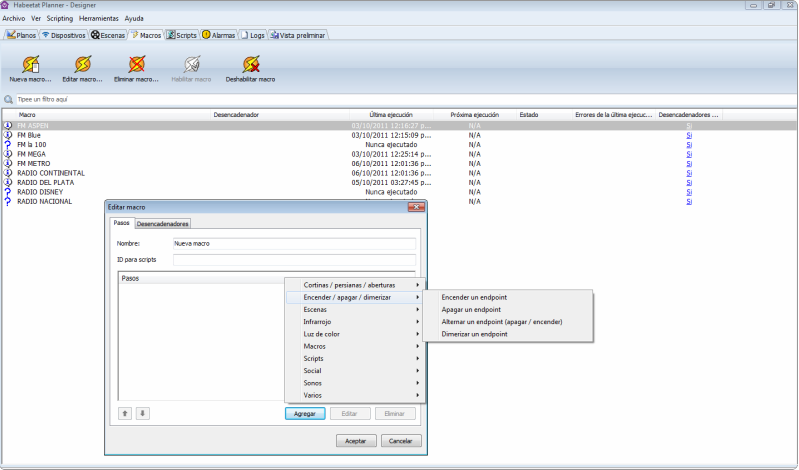Sort by Última ejecución column header
This screenshot has width=799, height=470.
pyautogui.click(x=391, y=115)
